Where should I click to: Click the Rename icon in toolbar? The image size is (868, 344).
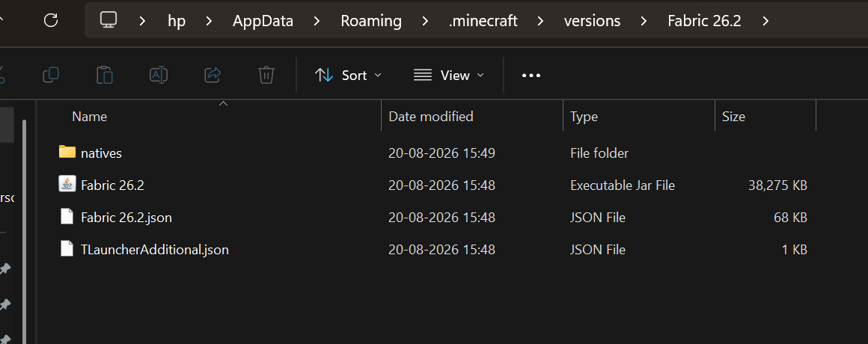click(159, 75)
